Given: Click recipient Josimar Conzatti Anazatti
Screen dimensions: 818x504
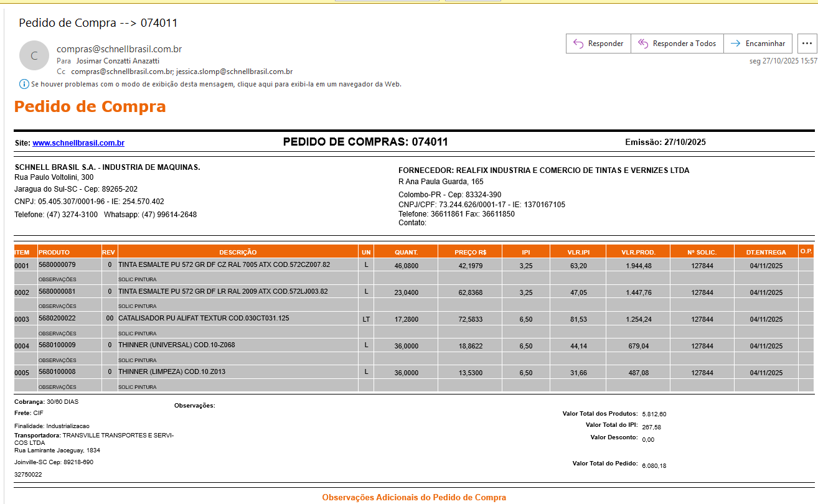Looking at the screenshot, I should (x=118, y=61).
